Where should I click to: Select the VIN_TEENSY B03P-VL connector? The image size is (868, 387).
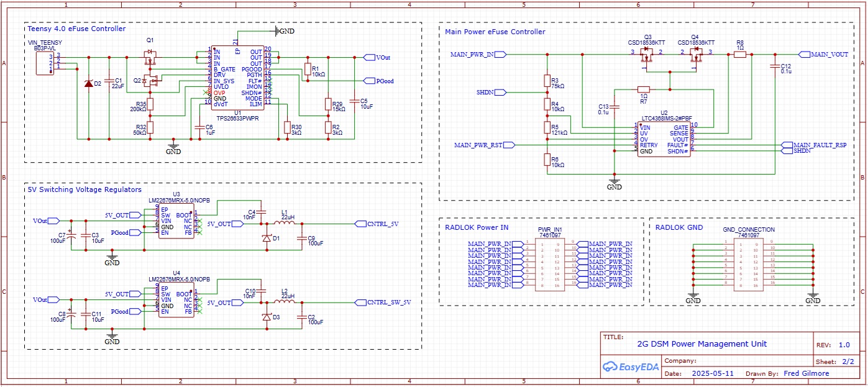pos(45,63)
